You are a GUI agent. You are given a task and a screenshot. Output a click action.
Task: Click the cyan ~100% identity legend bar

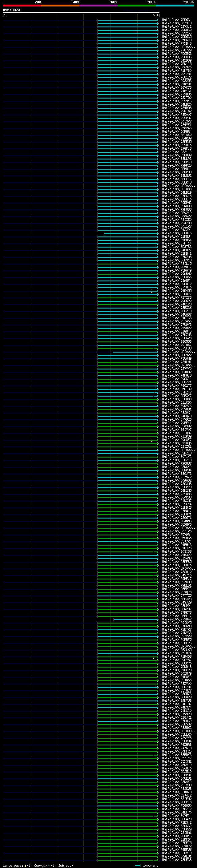coord(175,6)
